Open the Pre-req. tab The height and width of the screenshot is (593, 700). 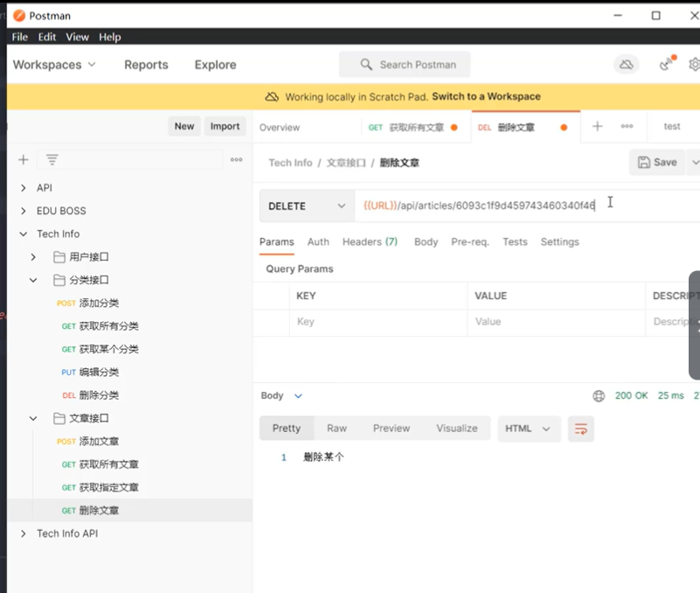[x=470, y=241]
